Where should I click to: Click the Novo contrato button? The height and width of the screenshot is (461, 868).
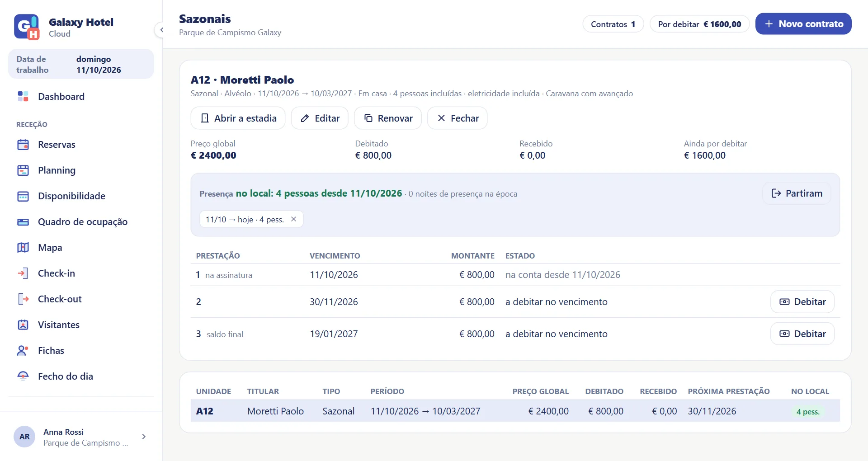[x=803, y=24]
